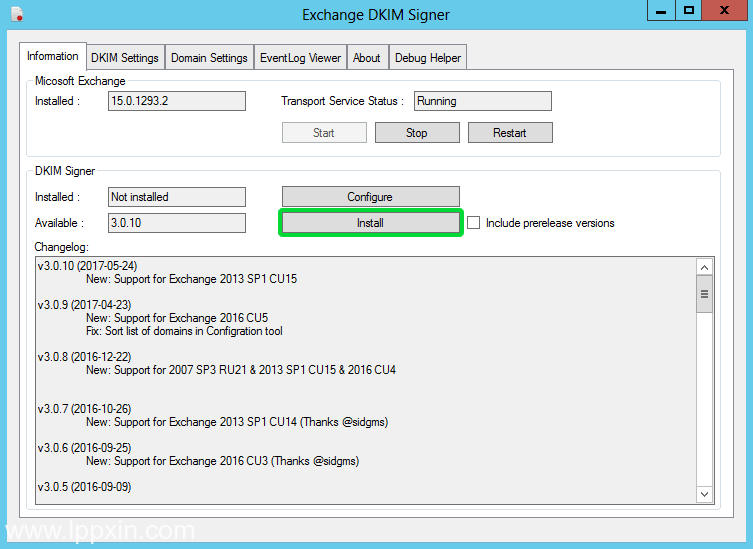Viewport: 753px width, 549px height.
Task: Click the Install button
Action: pyautogui.click(x=370, y=223)
